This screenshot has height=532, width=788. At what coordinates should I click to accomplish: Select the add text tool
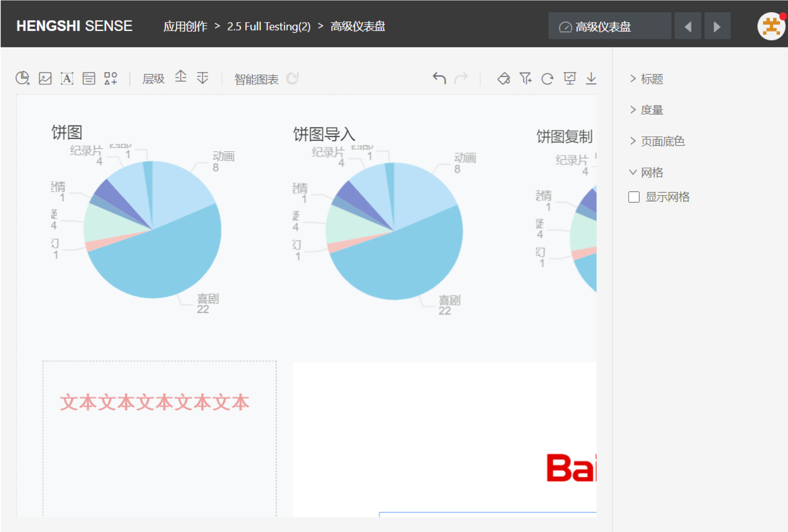[x=67, y=78]
